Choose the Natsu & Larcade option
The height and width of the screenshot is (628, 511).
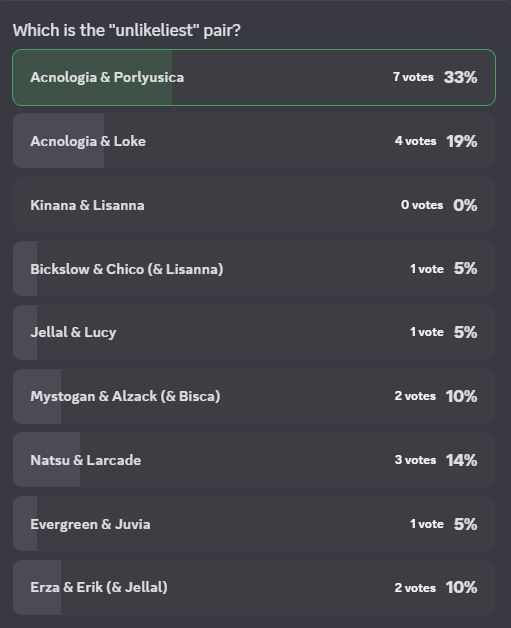pyautogui.click(x=254, y=460)
